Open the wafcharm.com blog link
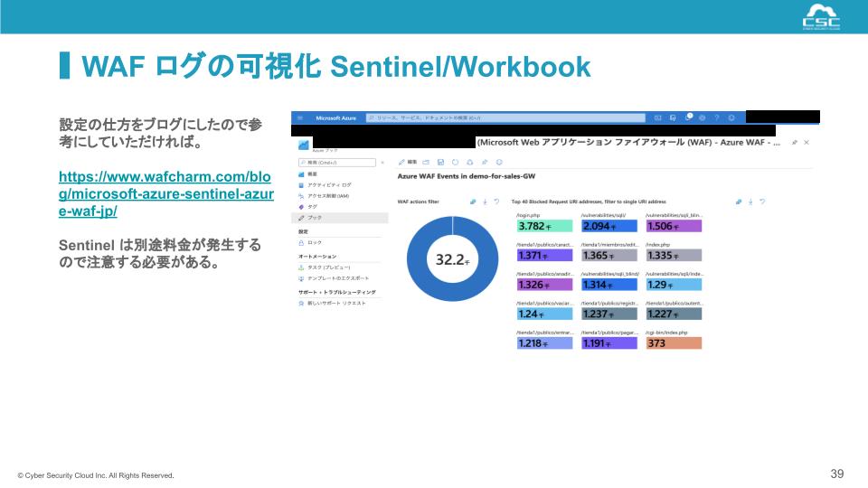 166,193
